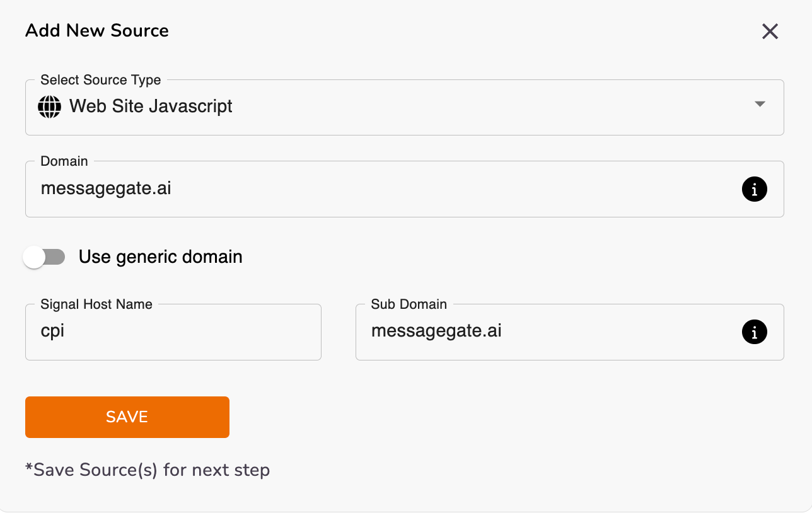Click the globe icon beside Web Site Javascript
Screen dimensions: 812x513
click(x=50, y=107)
